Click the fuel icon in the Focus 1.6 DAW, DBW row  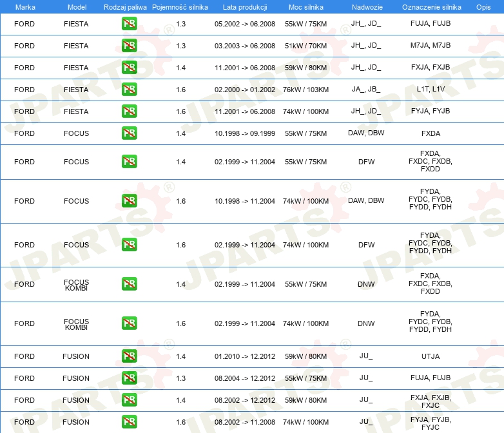point(129,200)
